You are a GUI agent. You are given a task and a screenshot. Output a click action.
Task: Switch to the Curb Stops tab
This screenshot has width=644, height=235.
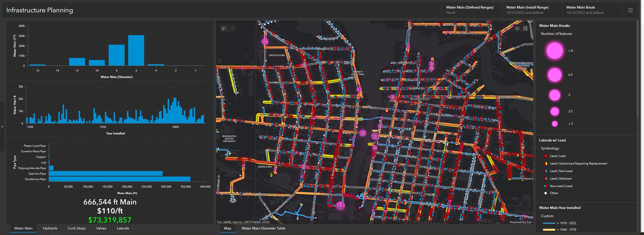pos(77,228)
